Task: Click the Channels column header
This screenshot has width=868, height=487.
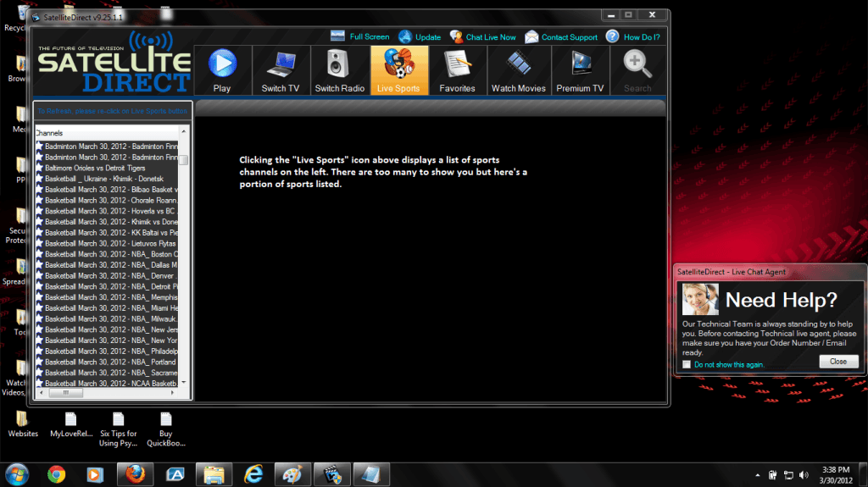Action: [107, 133]
